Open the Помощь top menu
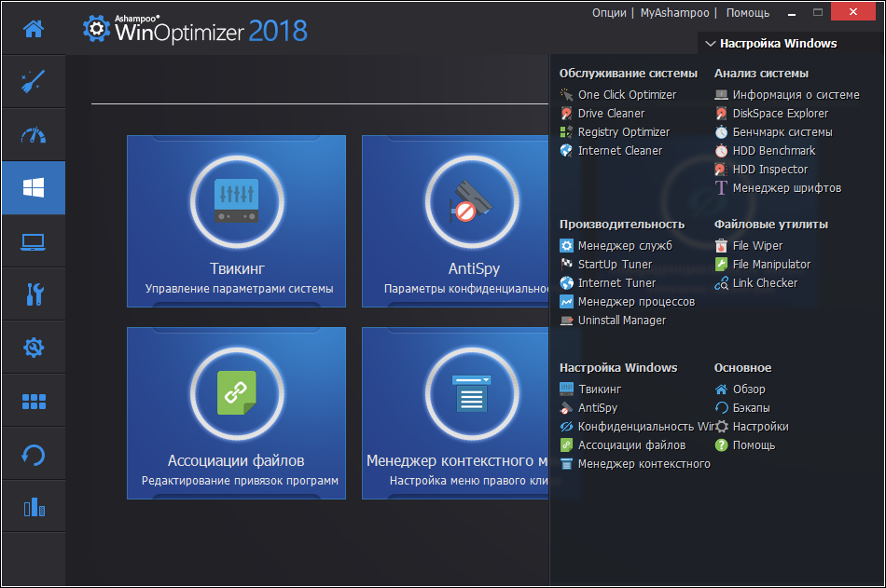The width and height of the screenshot is (886, 588). (x=748, y=12)
